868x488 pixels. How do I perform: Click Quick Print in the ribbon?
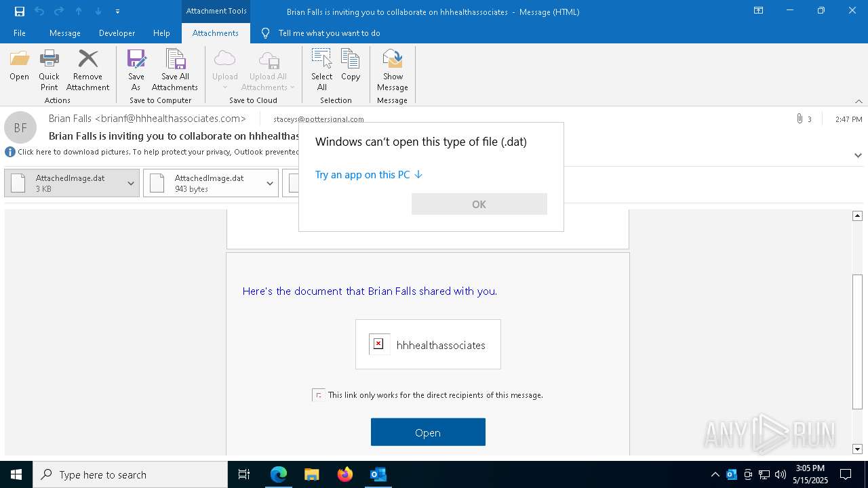pos(49,70)
